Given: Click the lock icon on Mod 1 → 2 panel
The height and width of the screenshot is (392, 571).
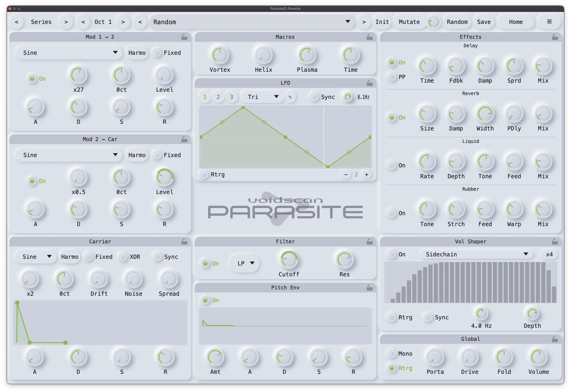Looking at the screenshot, I should pos(184,37).
